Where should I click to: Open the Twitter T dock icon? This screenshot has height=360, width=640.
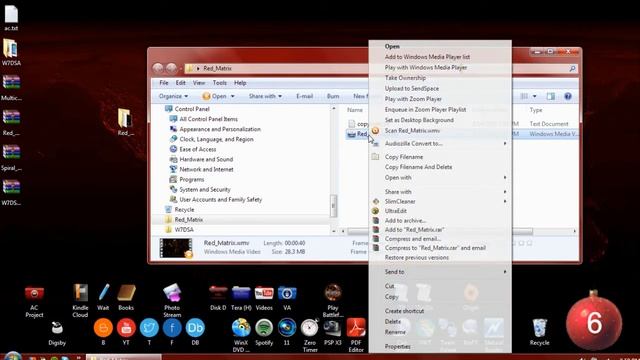[x=149, y=332]
